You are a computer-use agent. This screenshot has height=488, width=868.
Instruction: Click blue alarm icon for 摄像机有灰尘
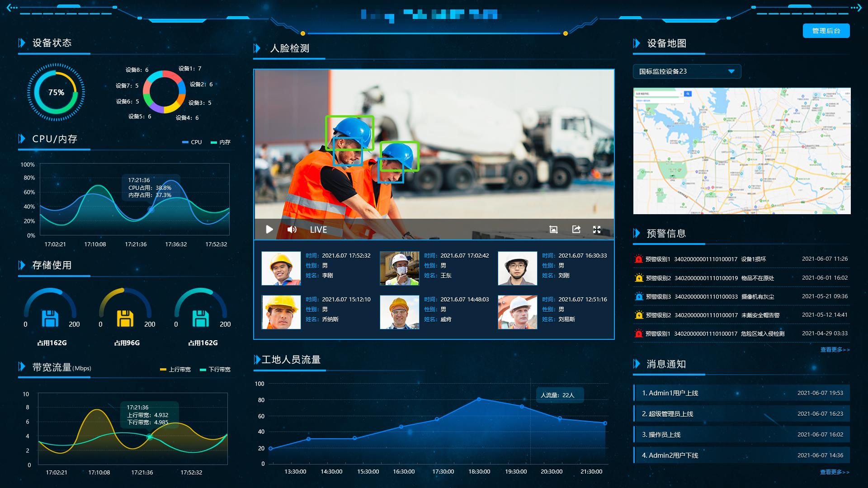[638, 296]
